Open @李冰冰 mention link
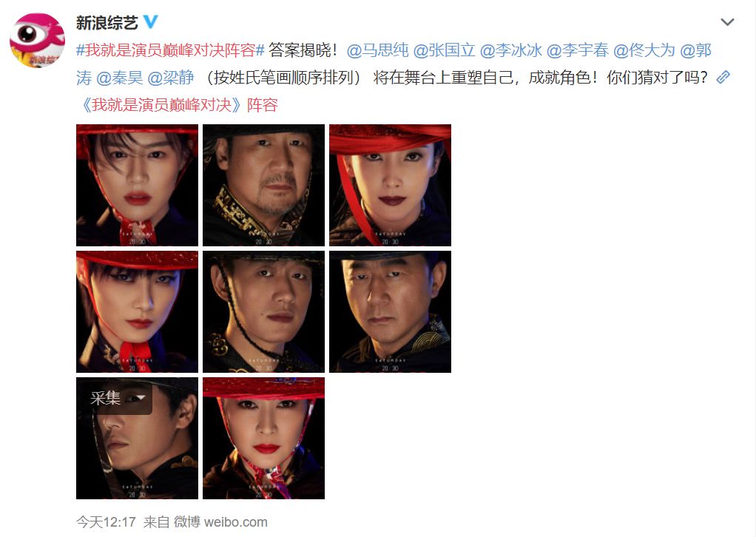Viewport: 756px width, 537px height. [510, 50]
